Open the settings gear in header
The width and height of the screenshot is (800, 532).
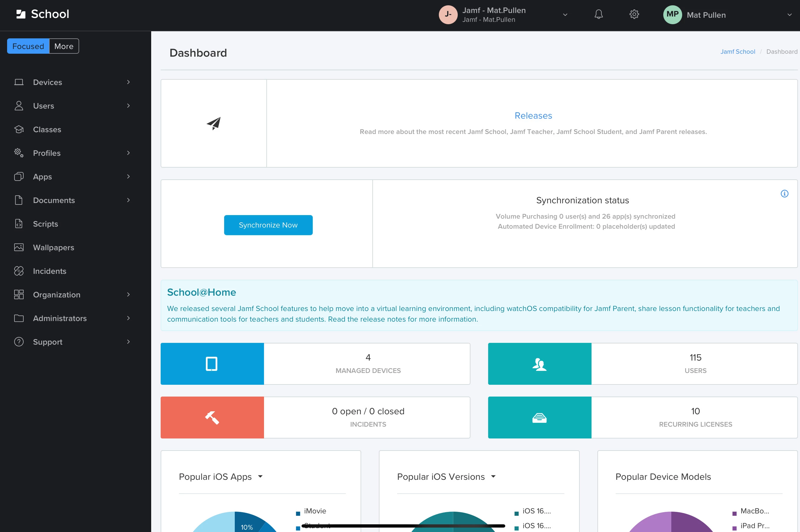634,14
